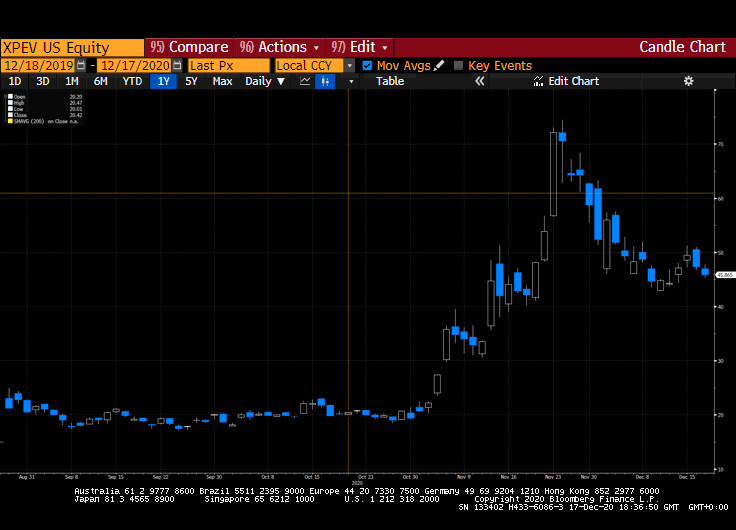The image size is (736, 530).
Task: Toggle the Open legend checkbox
Action: 10,97
